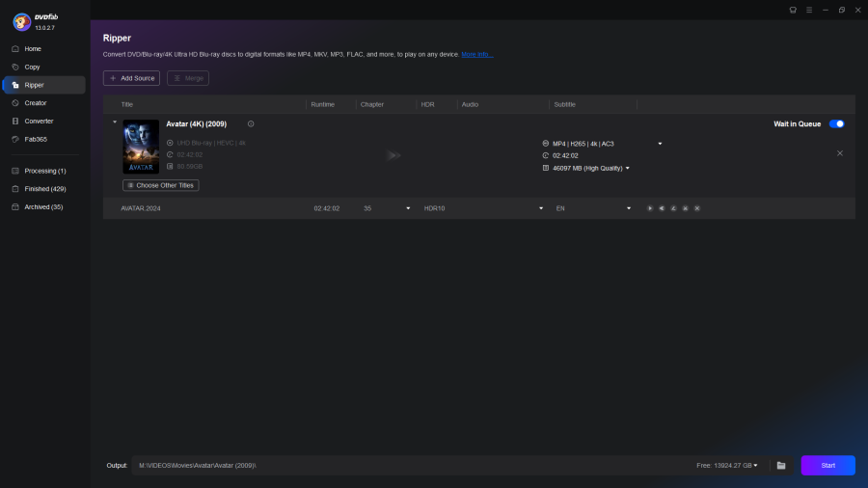Viewport: 868px width, 488px height.
Task: Click the 80.59GB source size text
Action: 189,167
